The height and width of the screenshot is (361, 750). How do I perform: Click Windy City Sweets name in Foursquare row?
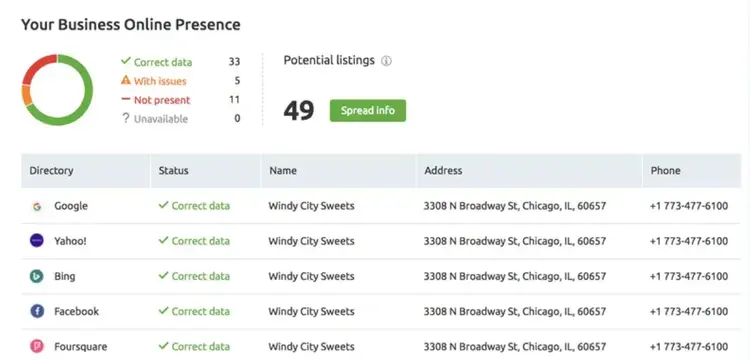311,347
